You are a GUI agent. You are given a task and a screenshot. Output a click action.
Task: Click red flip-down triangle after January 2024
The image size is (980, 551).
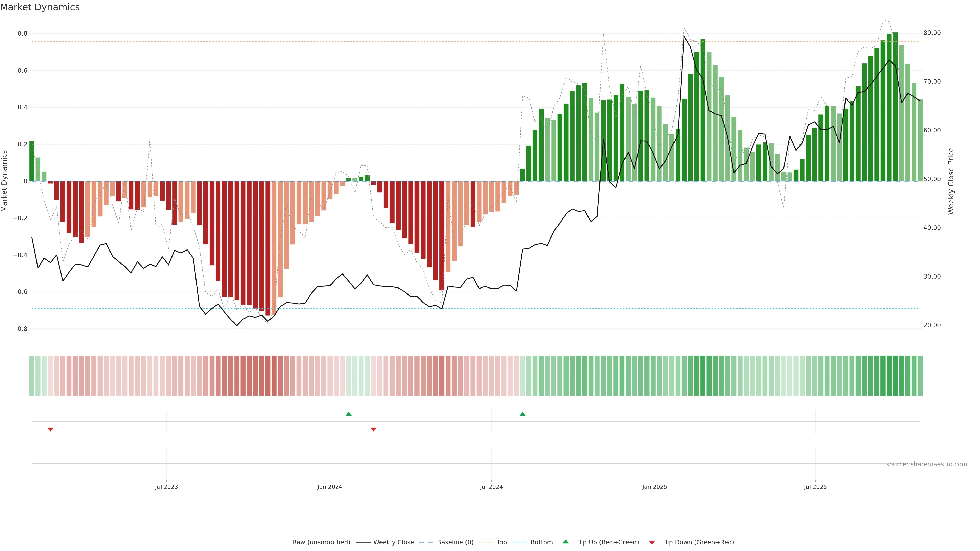373,429
